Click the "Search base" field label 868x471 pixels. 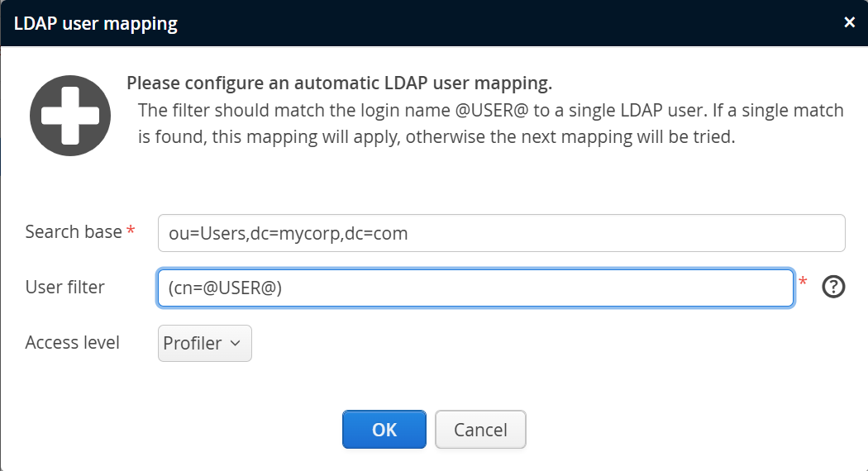[x=74, y=232]
